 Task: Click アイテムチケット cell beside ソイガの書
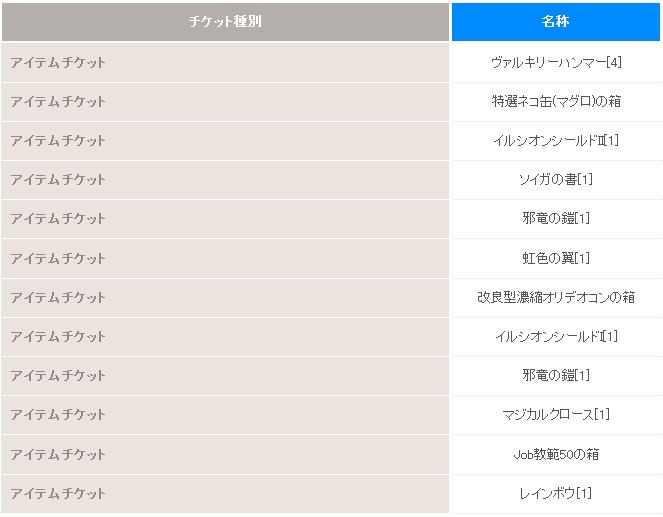(x=225, y=180)
